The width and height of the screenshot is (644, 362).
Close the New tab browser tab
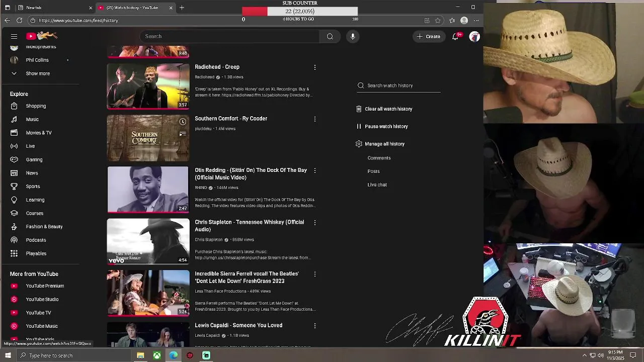(91, 8)
